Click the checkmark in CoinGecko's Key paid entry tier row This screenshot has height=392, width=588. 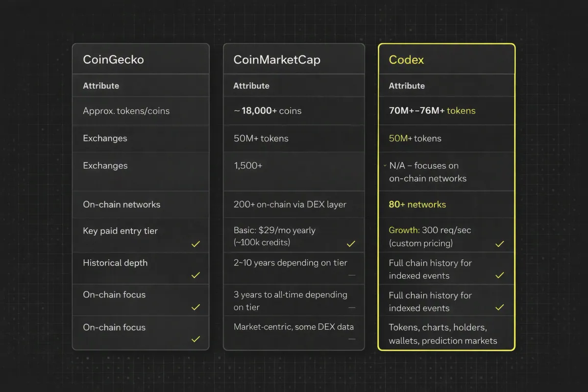coord(196,244)
